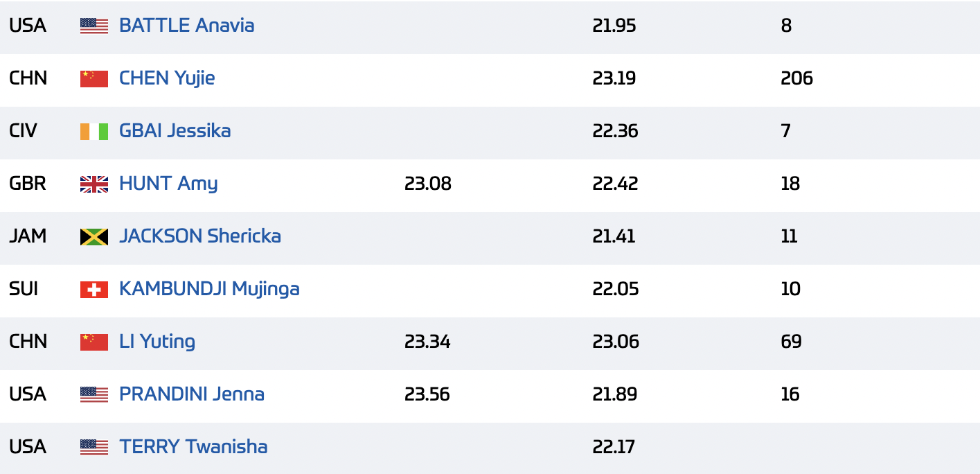The width and height of the screenshot is (980, 474).
Task: Open GBAI Jessika profile link
Action: coord(175,131)
